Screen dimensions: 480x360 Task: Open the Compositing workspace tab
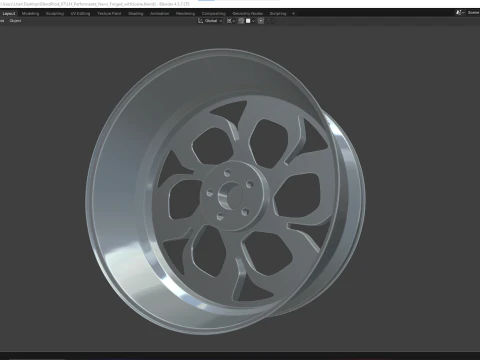(x=214, y=14)
